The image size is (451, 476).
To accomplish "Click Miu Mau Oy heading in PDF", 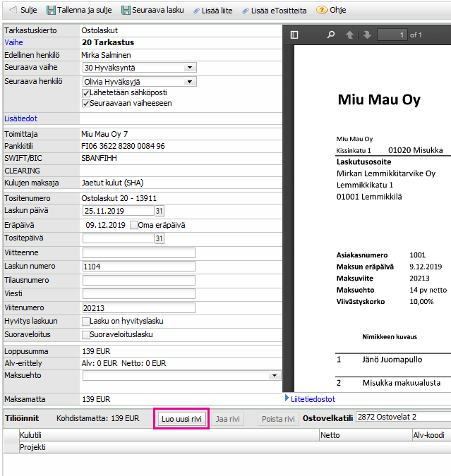I will 379,100.
